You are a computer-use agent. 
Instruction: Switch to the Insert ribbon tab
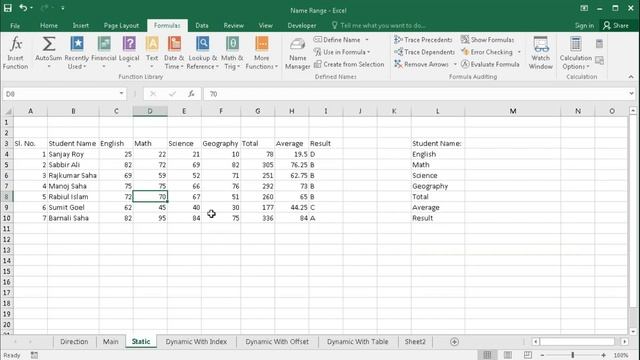click(80, 25)
